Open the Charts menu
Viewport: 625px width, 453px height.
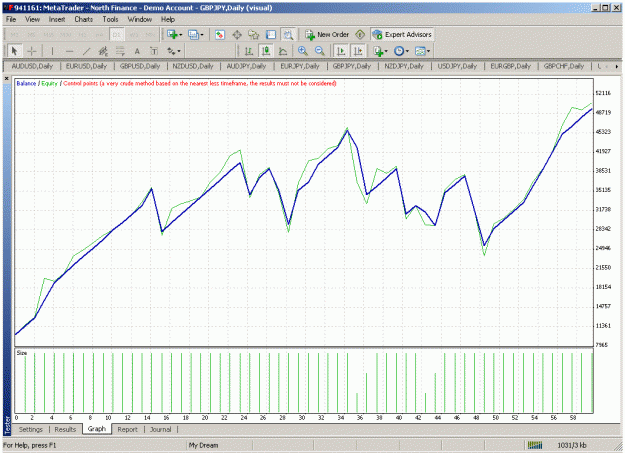(83, 19)
